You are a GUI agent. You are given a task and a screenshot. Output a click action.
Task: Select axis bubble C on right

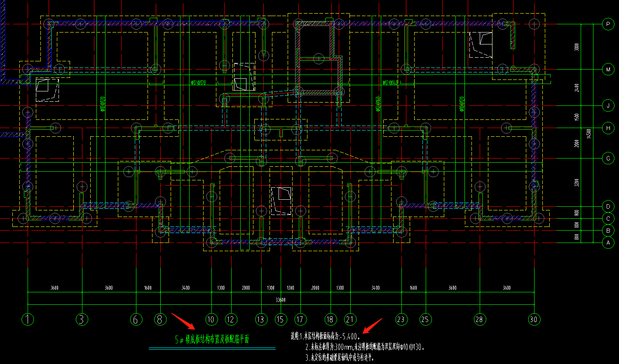[x=608, y=219]
